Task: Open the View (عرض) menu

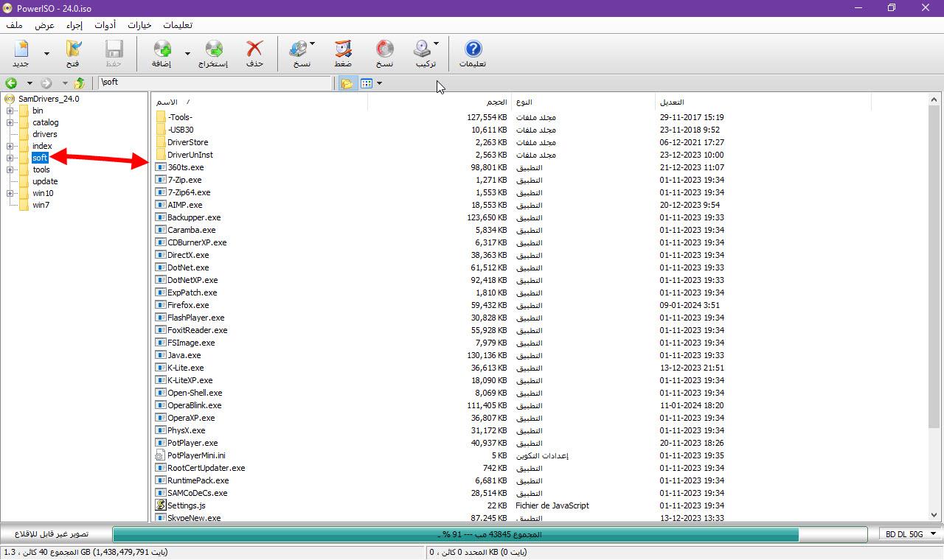Action: pyautogui.click(x=45, y=25)
